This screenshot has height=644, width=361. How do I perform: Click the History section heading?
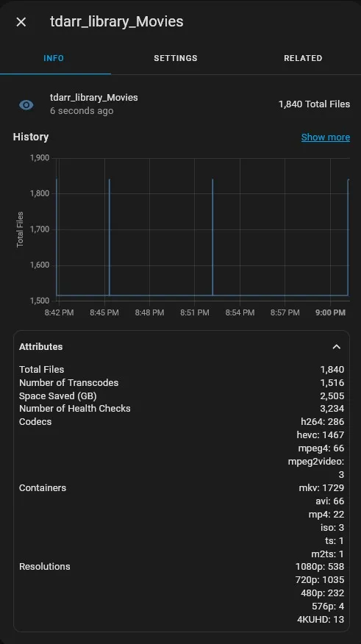click(31, 137)
